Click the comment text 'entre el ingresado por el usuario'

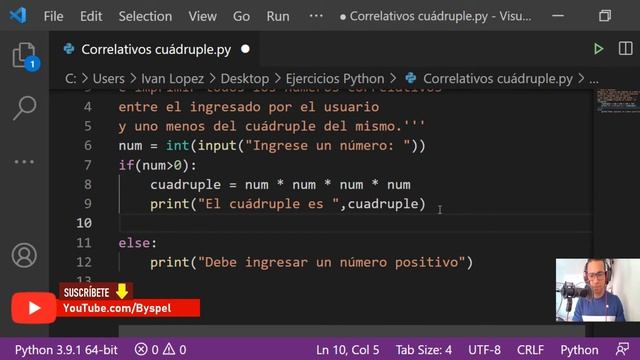click(249, 107)
